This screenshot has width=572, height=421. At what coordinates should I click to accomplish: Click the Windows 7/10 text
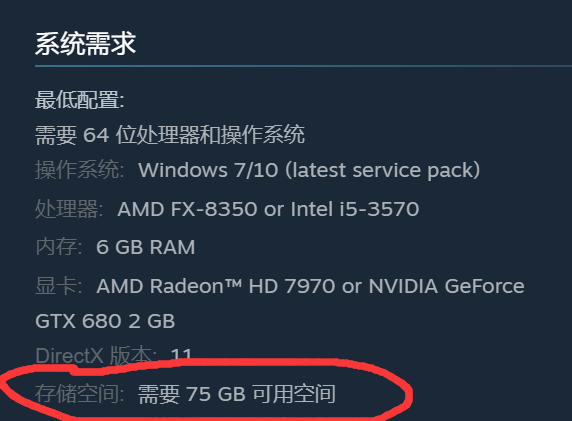click(x=208, y=170)
